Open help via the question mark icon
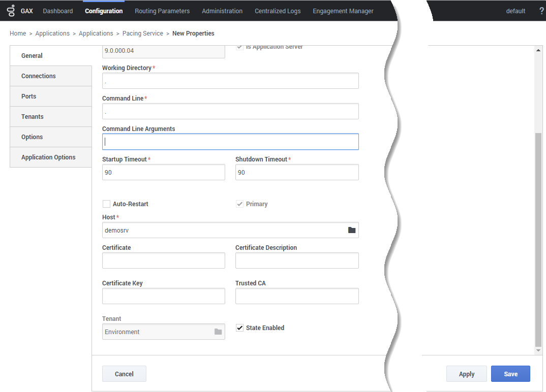The width and height of the screenshot is (546, 392). coord(541,11)
